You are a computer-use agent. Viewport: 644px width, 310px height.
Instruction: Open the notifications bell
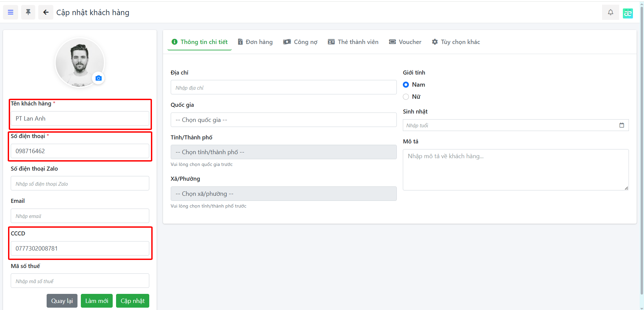coord(610,12)
